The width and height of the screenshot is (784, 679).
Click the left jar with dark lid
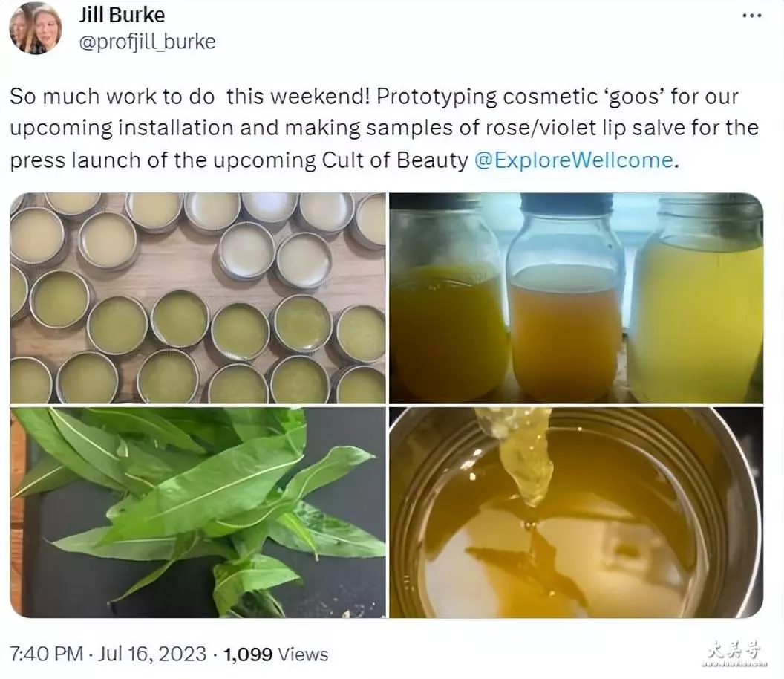pyautogui.click(x=446, y=298)
